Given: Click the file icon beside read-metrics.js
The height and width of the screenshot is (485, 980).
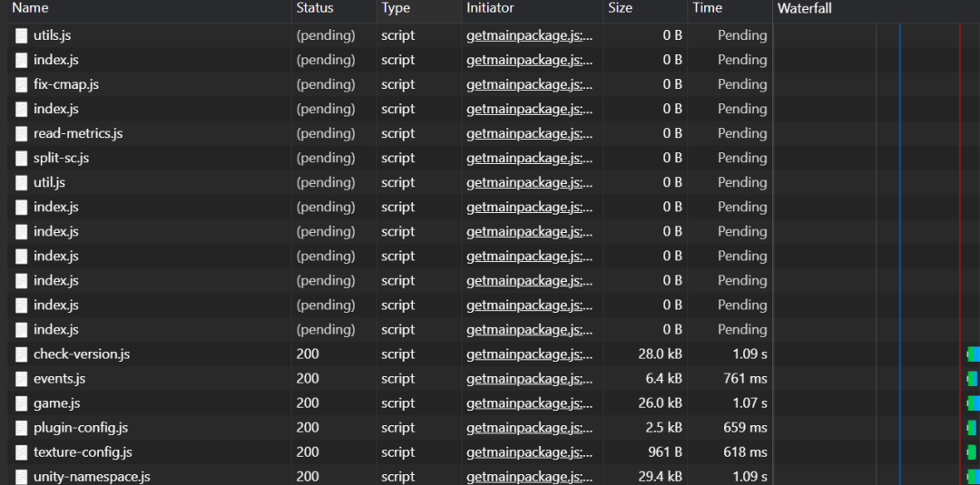Looking at the screenshot, I should 22,133.
